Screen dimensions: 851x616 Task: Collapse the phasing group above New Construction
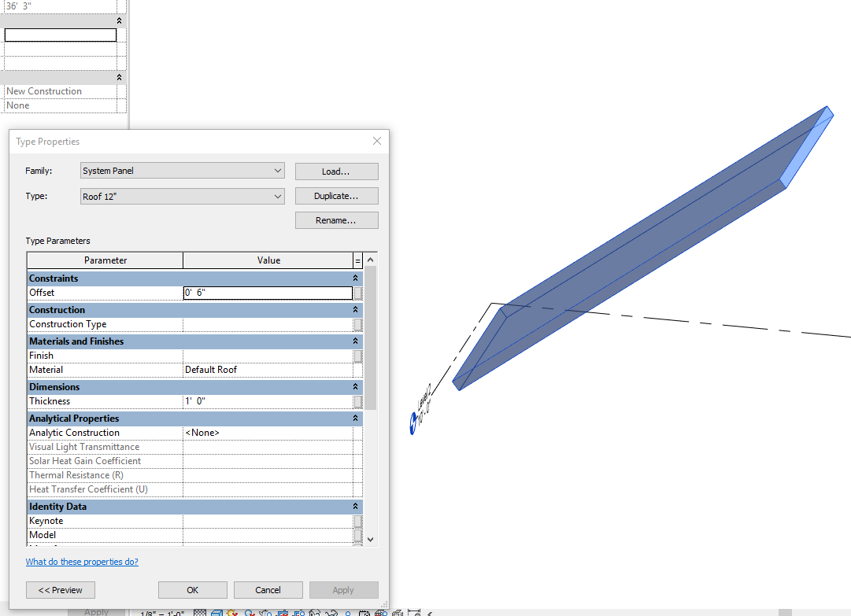click(120, 78)
